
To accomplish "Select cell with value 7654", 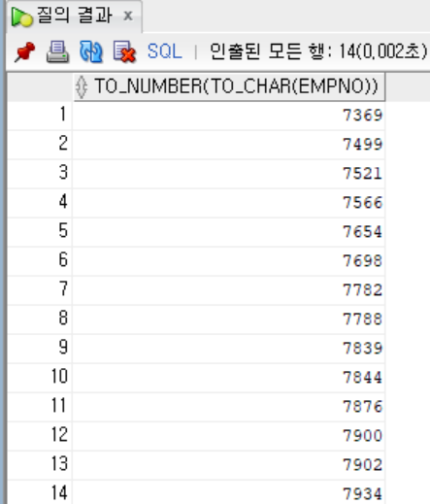I will [x=229, y=232].
